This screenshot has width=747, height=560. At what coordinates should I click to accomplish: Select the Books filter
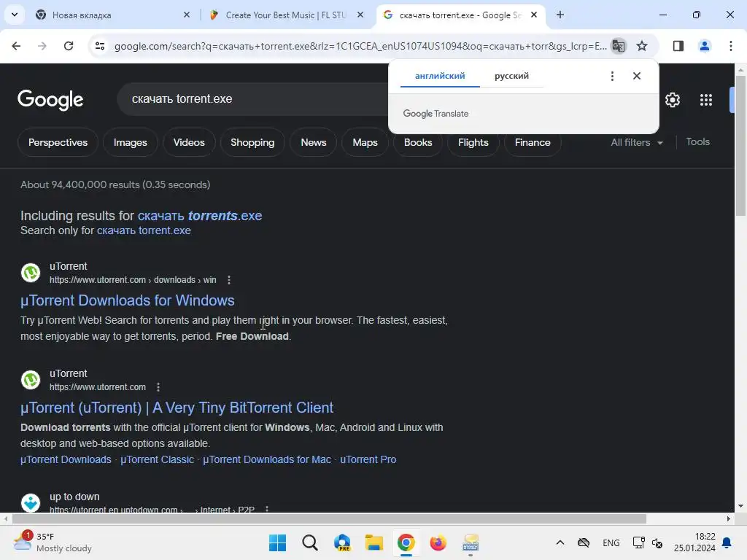418,142
